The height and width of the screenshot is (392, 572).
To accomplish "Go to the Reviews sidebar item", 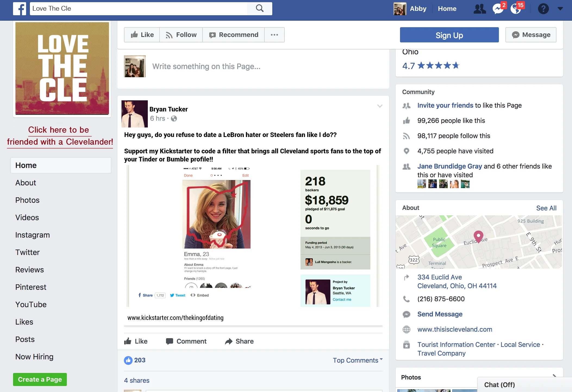I will pyautogui.click(x=29, y=270).
